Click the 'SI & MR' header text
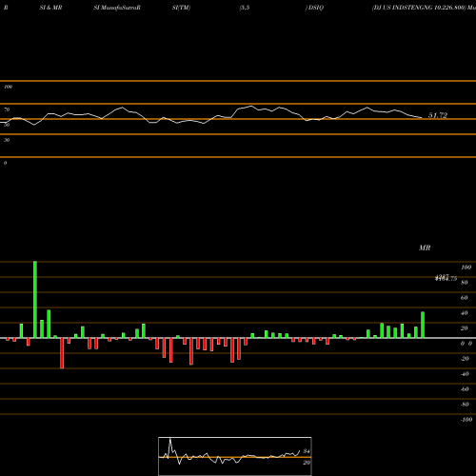This screenshot has width=476, height=476. [50, 8]
